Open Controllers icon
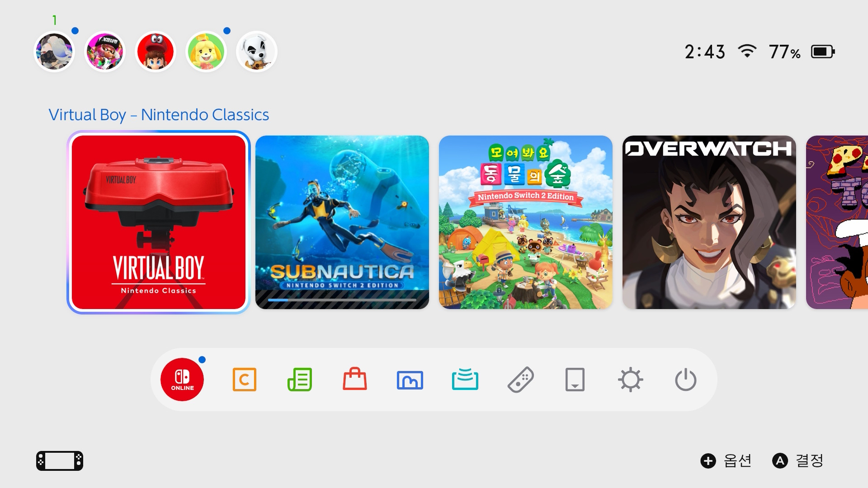The image size is (868, 488). click(520, 380)
